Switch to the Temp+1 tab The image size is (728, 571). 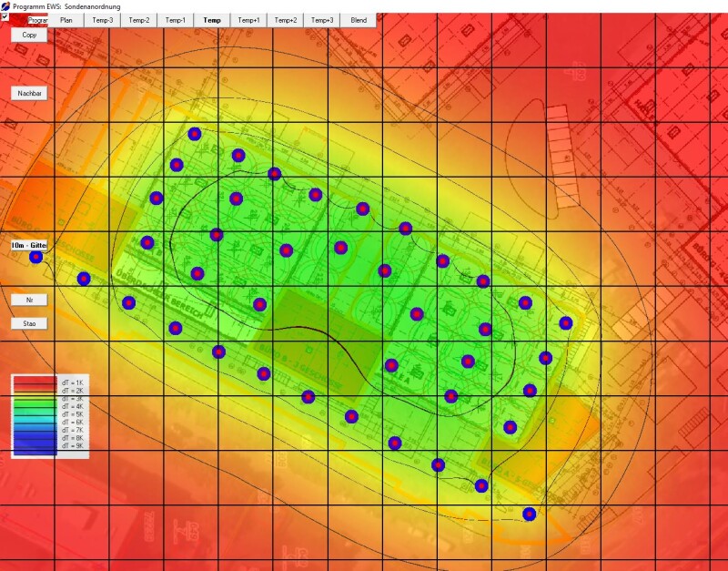(x=248, y=20)
